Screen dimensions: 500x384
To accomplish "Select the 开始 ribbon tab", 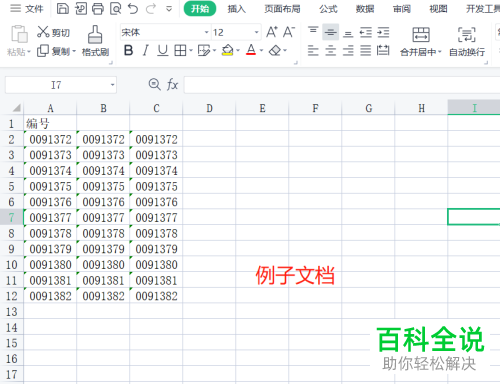I will tap(200, 9).
